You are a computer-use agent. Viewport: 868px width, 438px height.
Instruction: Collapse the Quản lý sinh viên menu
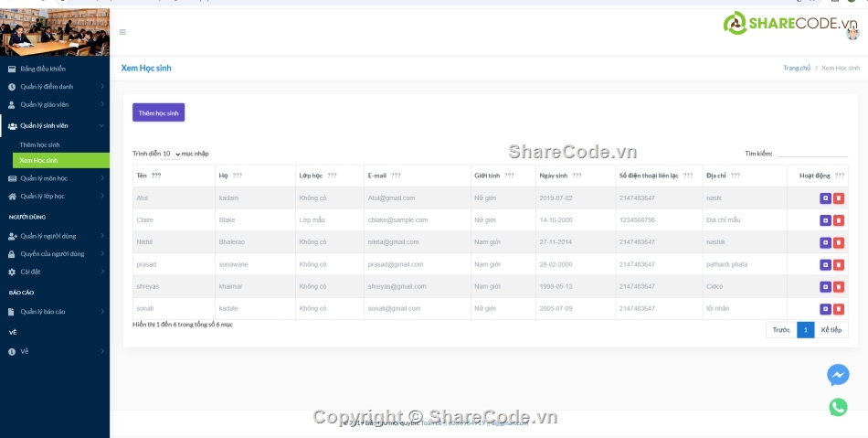[x=55, y=125]
